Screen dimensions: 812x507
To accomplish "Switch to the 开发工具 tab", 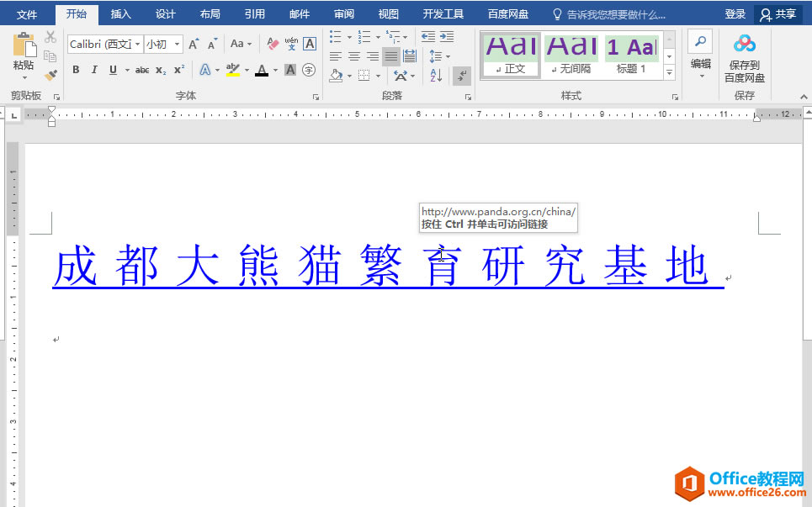I will pos(443,14).
